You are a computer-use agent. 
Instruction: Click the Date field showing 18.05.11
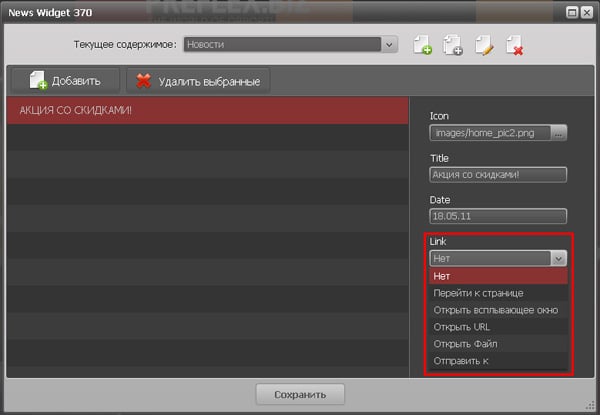tap(498, 216)
